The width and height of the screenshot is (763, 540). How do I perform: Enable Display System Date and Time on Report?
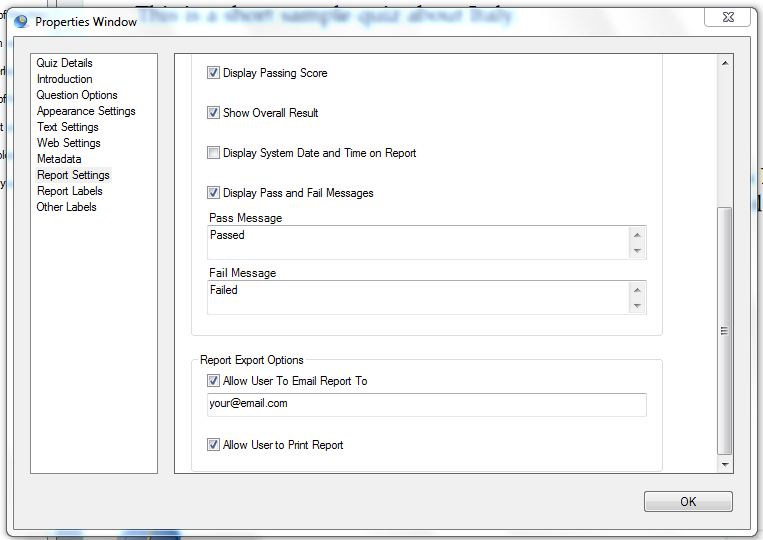pos(213,153)
